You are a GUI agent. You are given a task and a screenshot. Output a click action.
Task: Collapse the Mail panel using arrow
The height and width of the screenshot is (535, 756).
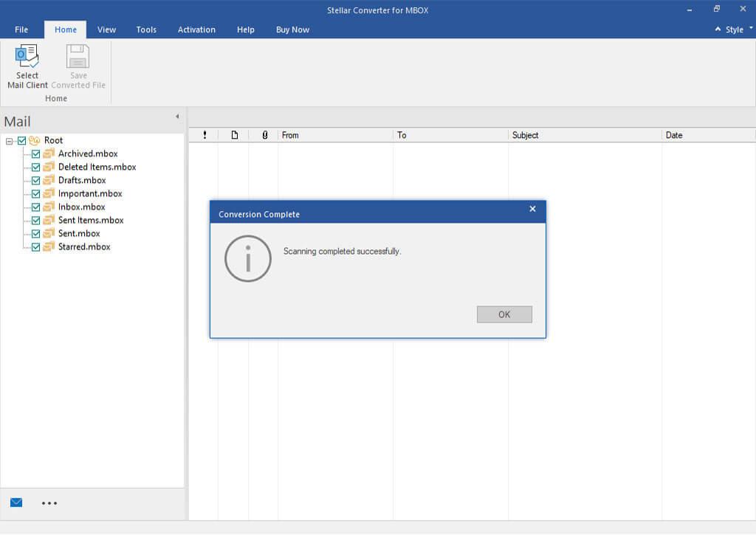click(177, 117)
